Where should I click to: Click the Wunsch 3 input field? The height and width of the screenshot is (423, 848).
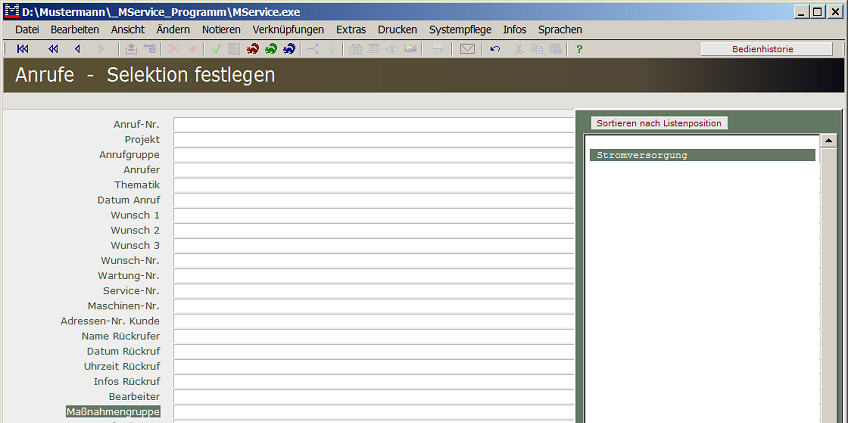(374, 246)
